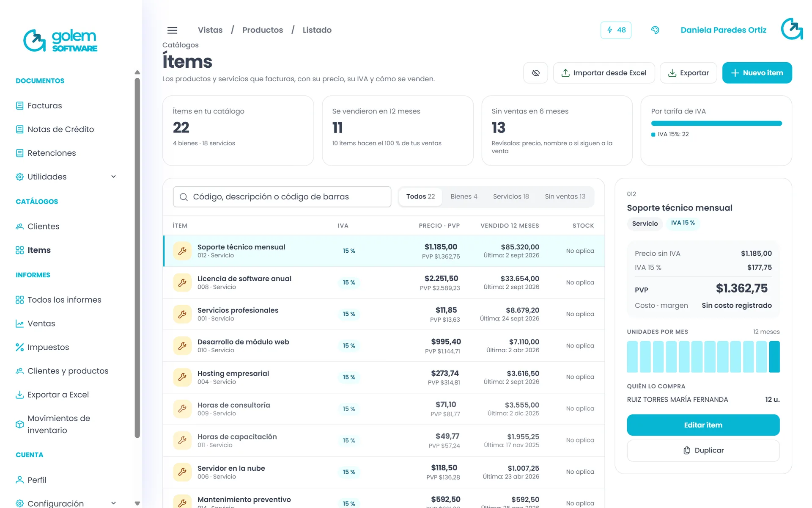Open the hamburger menu icon

(172, 30)
